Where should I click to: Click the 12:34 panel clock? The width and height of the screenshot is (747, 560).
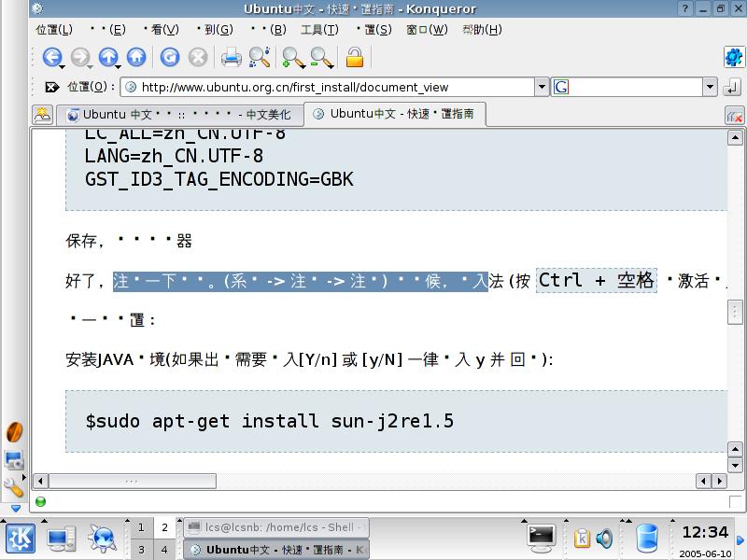tap(705, 532)
